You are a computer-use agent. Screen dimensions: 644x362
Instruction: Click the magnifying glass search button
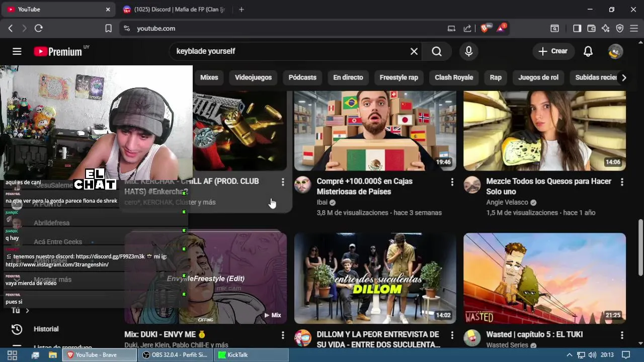pyautogui.click(x=437, y=51)
